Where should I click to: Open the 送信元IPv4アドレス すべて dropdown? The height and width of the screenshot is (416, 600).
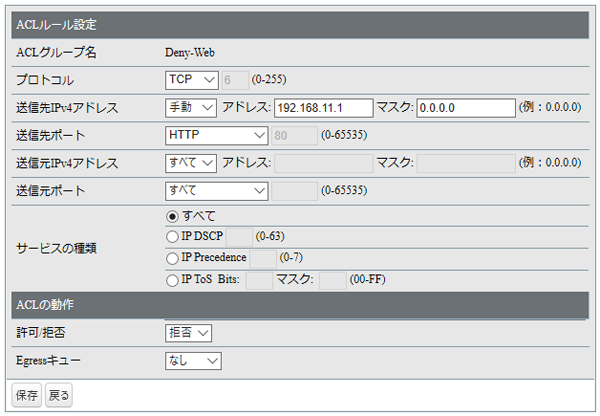[191, 162]
